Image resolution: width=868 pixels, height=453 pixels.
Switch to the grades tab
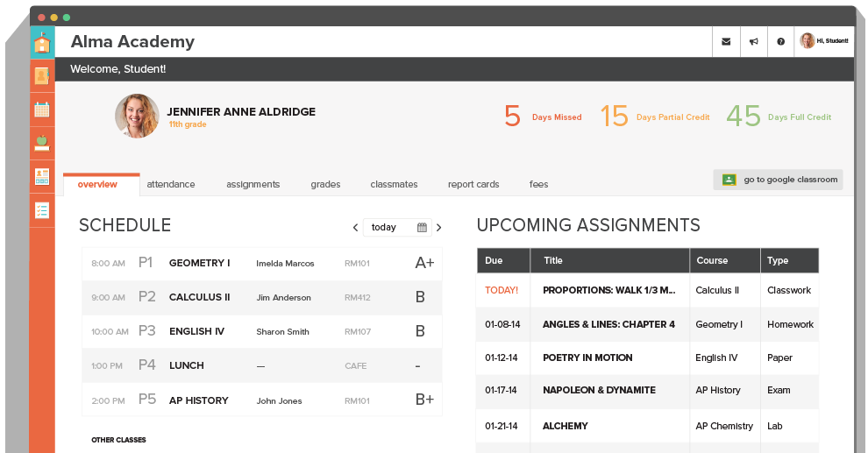(325, 184)
